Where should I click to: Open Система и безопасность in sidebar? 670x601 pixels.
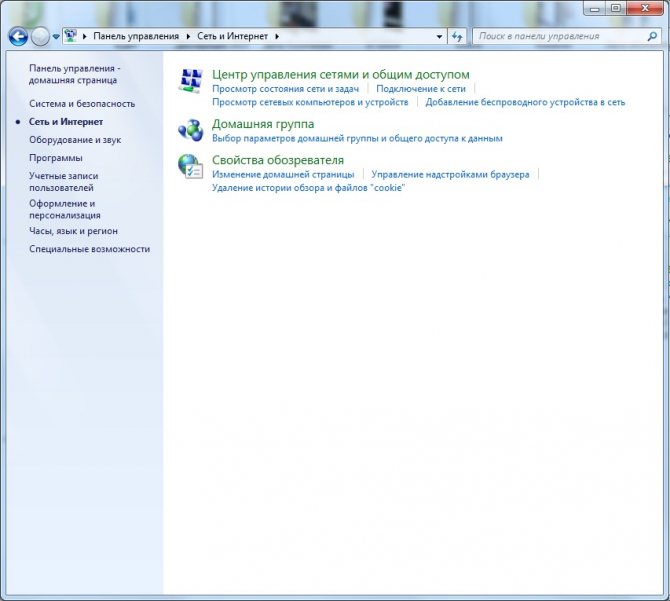(x=82, y=104)
